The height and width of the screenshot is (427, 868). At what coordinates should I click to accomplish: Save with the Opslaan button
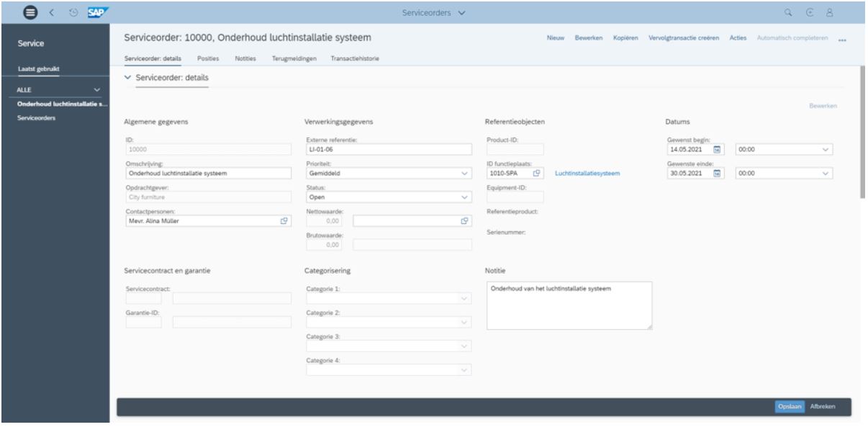pos(790,407)
